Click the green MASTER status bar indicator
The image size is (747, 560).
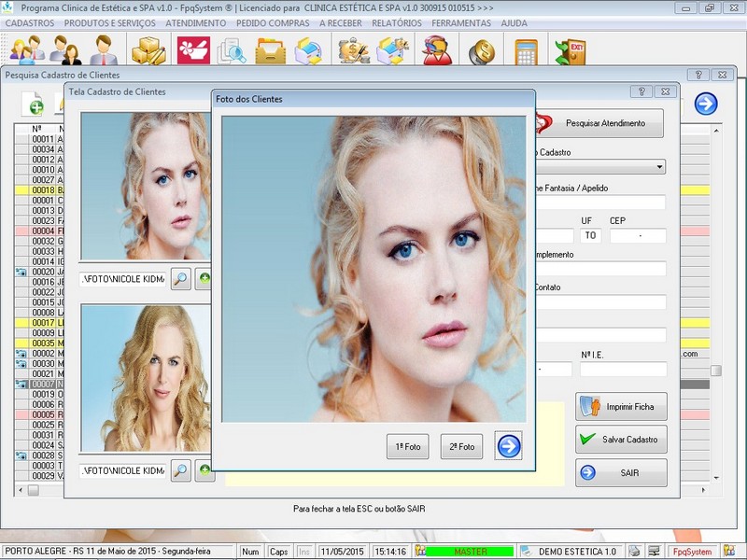click(471, 551)
